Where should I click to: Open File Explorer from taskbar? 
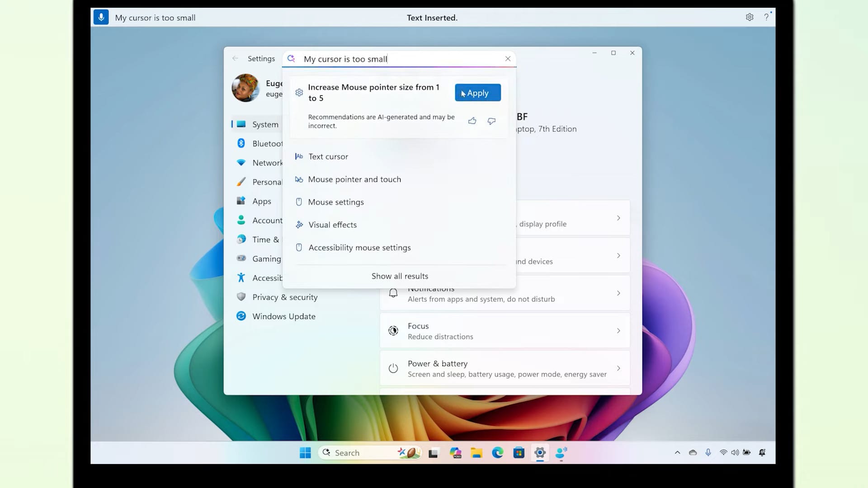click(x=476, y=452)
